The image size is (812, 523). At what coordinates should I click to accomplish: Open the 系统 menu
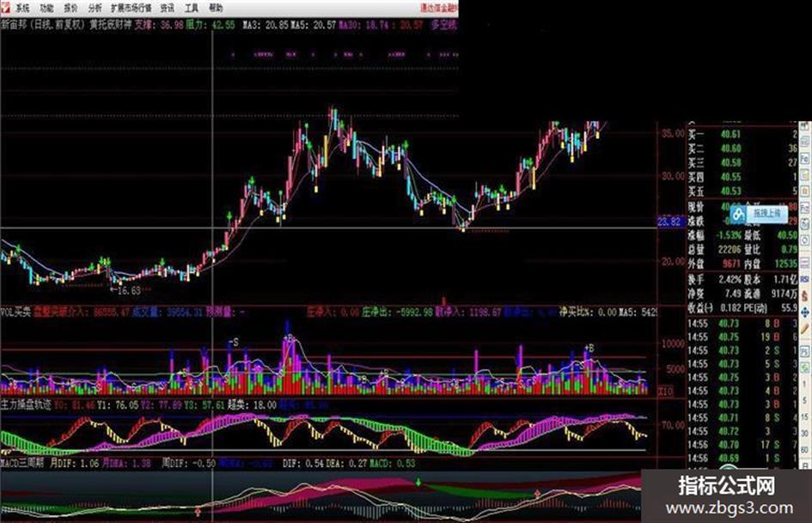(x=22, y=8)
